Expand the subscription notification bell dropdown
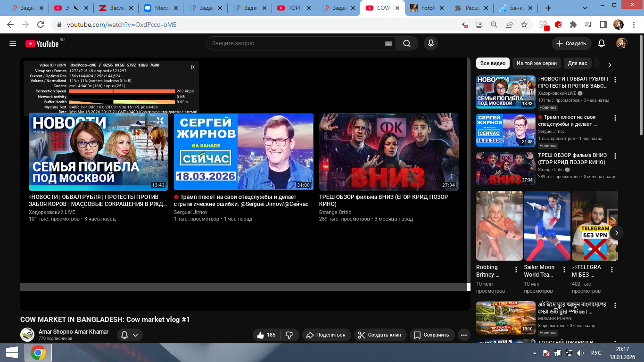This screenshot has width=644, height=362. click(x=130, y=335)
